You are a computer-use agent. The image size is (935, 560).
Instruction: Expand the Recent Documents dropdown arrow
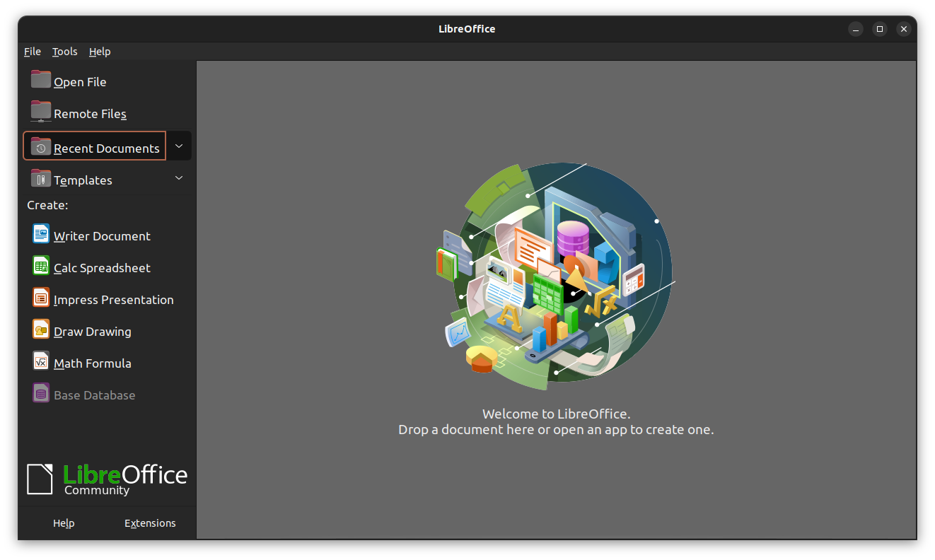(x=179, y=146)
